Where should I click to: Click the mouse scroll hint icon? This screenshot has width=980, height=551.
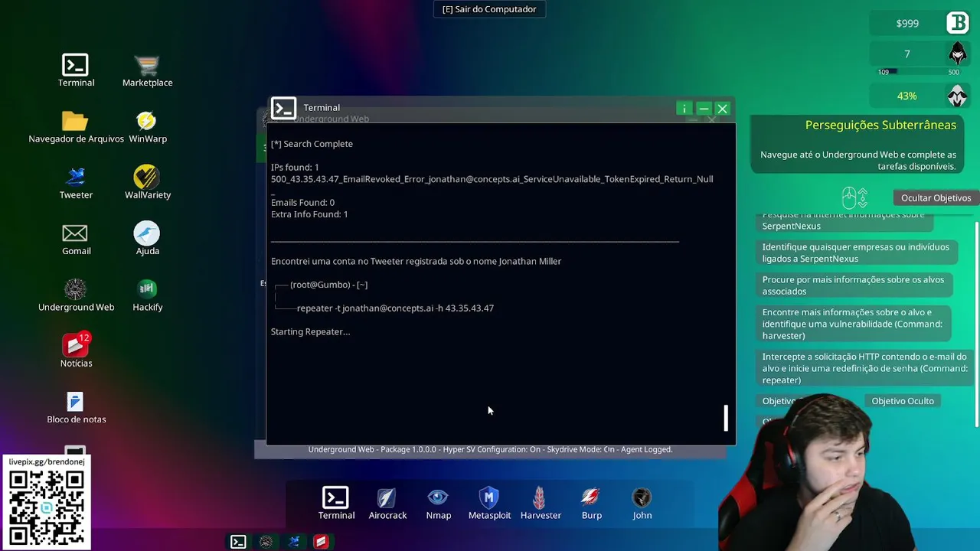point(854,198)
